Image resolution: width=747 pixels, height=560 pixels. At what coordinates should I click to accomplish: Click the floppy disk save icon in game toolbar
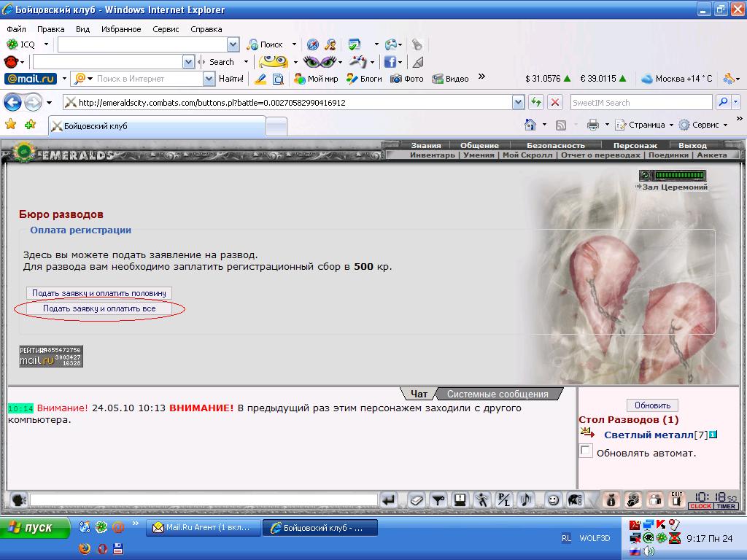pyautogui.click(x=460, y=500)
